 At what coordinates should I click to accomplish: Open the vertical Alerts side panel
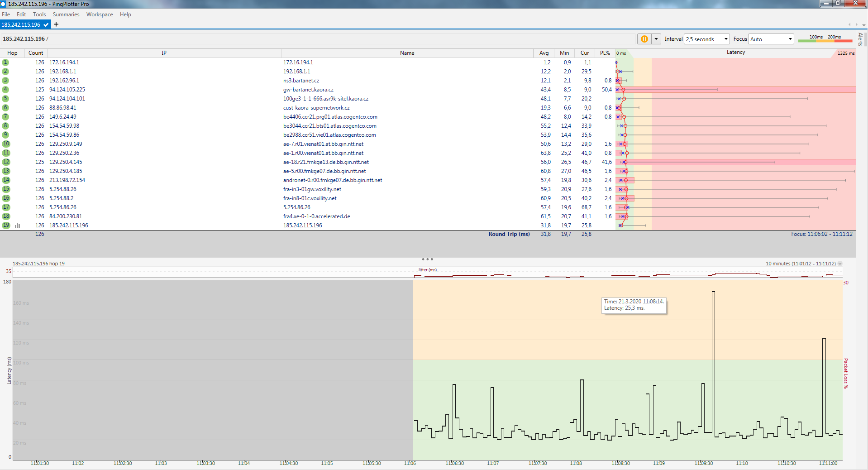pos(860,39)
